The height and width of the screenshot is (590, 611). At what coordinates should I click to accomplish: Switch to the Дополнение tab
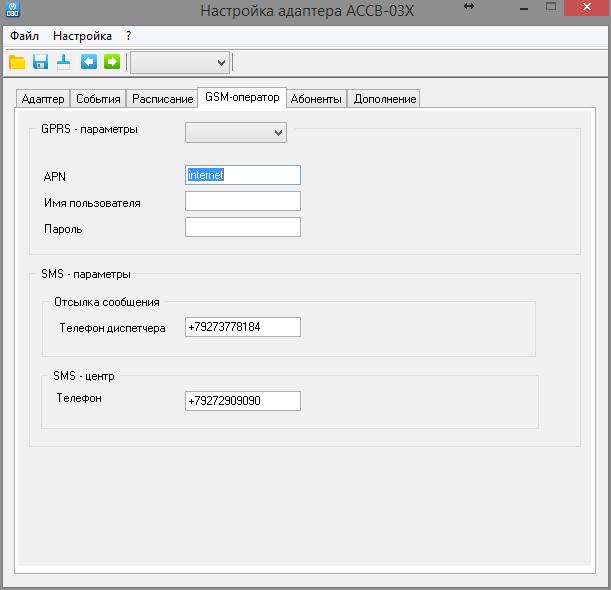coord(385,99)
